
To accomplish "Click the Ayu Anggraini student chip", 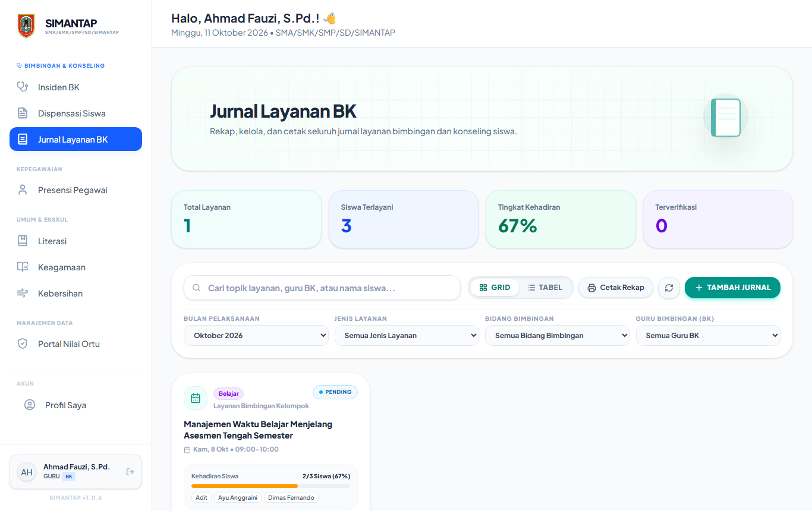I will coord(238,498).
